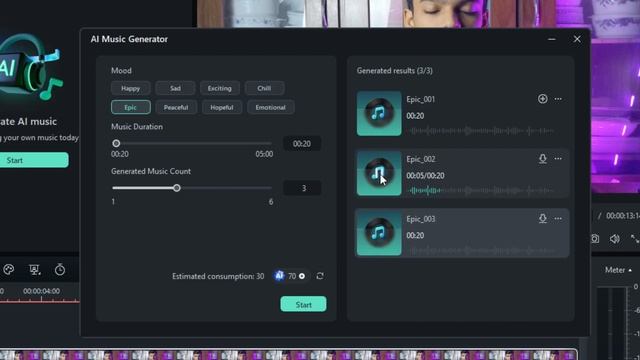Pause the playing Epic_002 thumbnail
Image resolution: width=640 pixels, height=360 pixels.
click(x=379, y=173)
